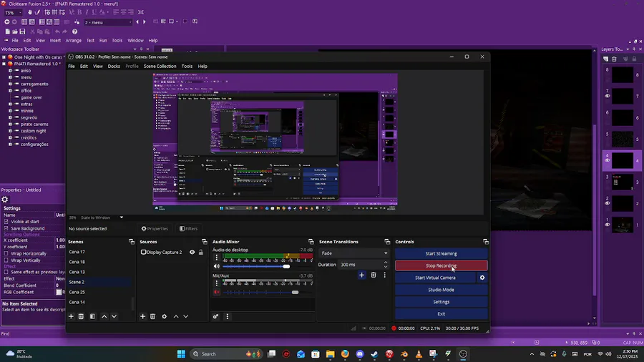Toggle Visible at start checkbox
Image resolution: width=644 pixels, height=362 pixels.
6,222
